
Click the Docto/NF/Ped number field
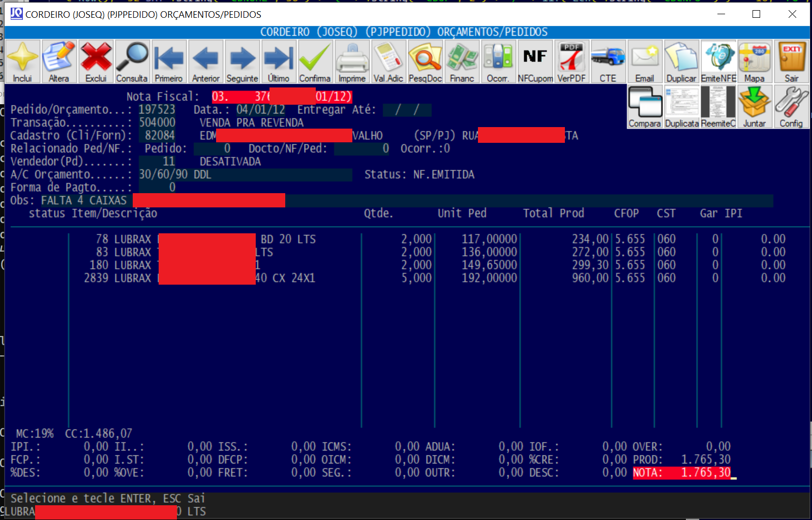[x=362, y=149]
